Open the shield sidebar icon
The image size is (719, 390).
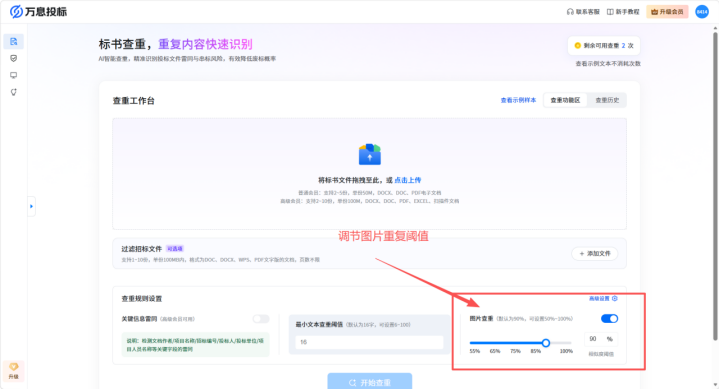click(14, 58)
